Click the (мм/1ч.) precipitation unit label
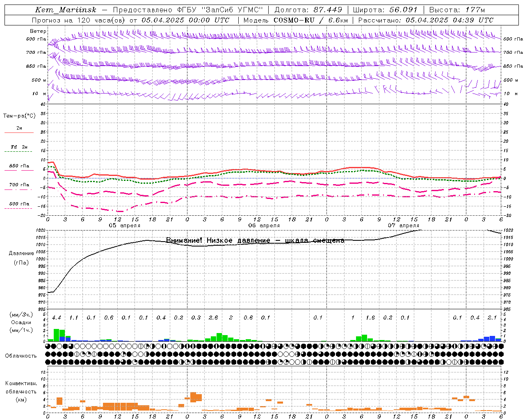This screenshot has width=525, height=420. point(21,330)
